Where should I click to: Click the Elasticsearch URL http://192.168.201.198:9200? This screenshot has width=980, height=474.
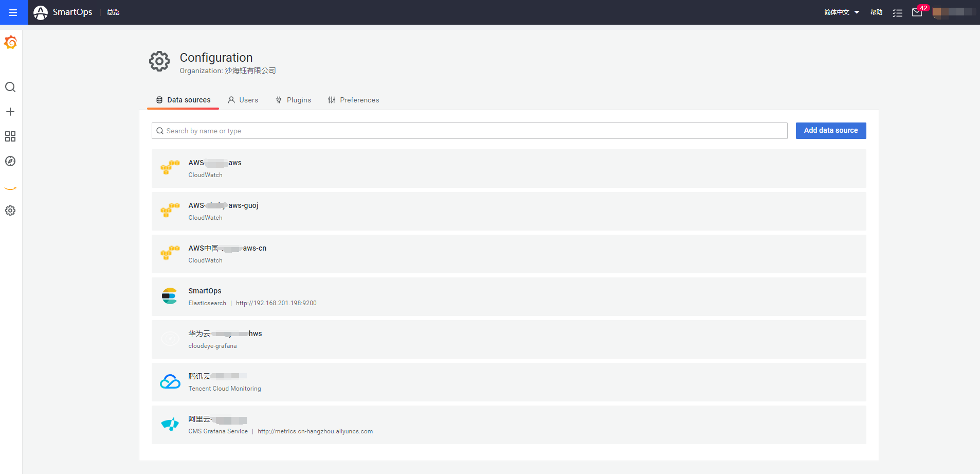276,303
